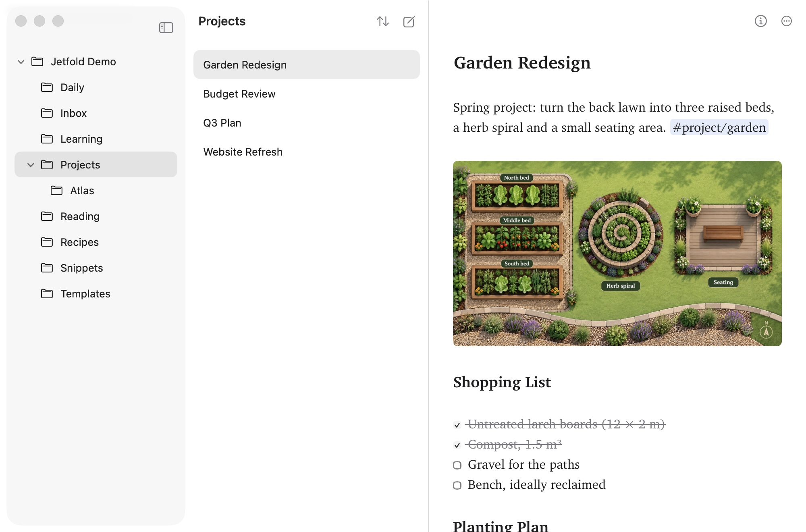Screen dimensions: 806x532
Task: Select the Garden Redesign note
Action: click(307, 64)
